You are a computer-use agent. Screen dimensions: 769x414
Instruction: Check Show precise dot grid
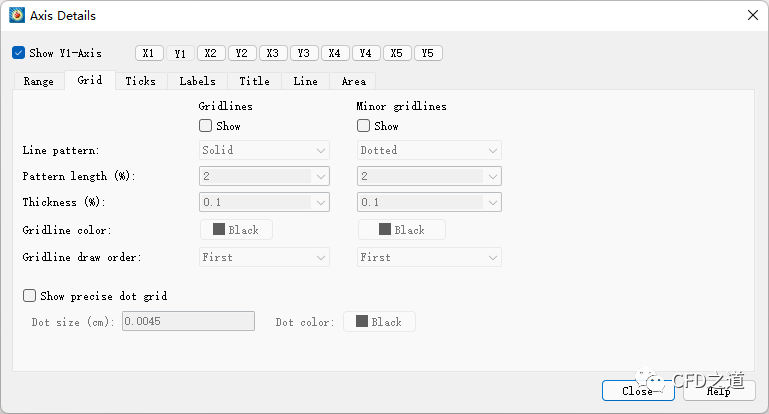pyautogui.click(x=30, y=296)
